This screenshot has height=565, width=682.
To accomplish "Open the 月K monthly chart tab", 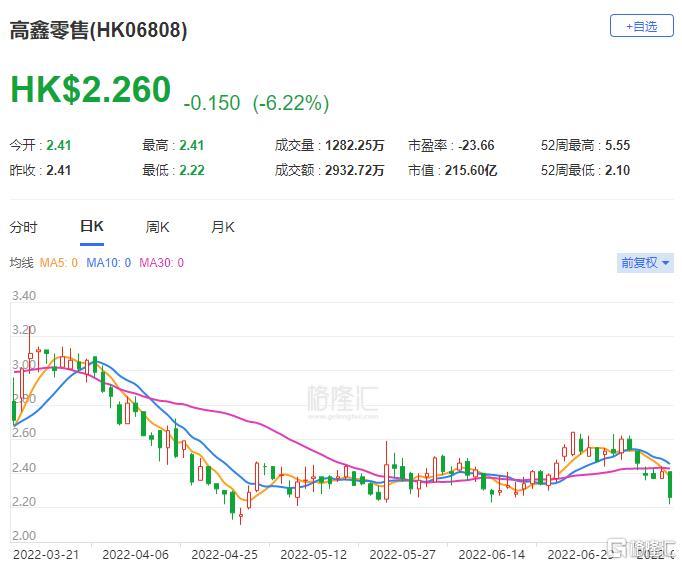I will [222, 227].
